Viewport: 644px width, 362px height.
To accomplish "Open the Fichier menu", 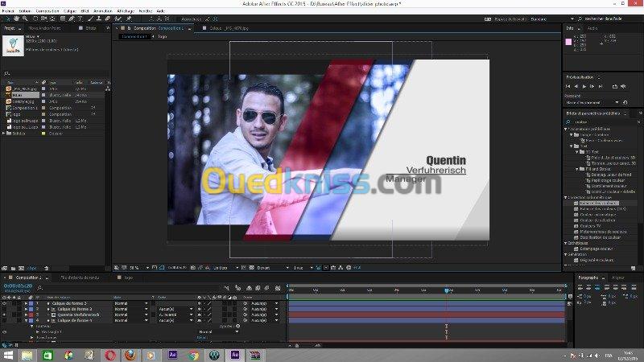I will click(x=8, y=10).
